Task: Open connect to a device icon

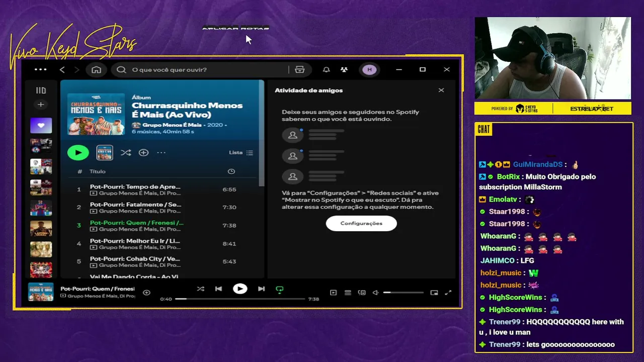Action: point(362,293)
